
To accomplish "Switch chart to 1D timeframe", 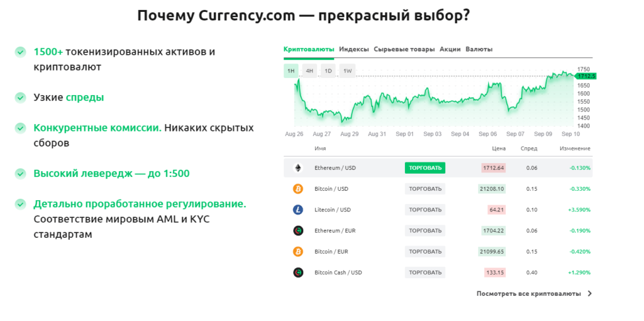I will (x=328, y=71).
